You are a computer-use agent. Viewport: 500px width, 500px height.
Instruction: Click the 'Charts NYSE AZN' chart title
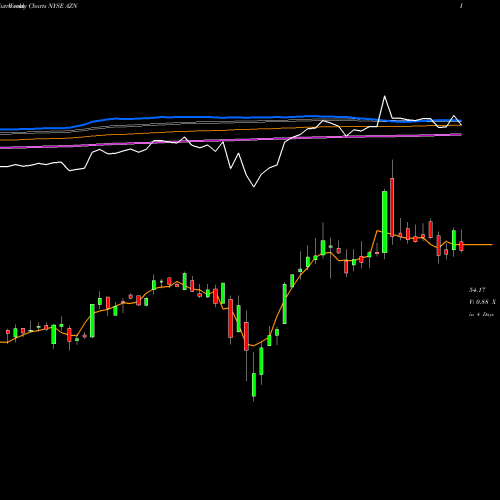53,6
